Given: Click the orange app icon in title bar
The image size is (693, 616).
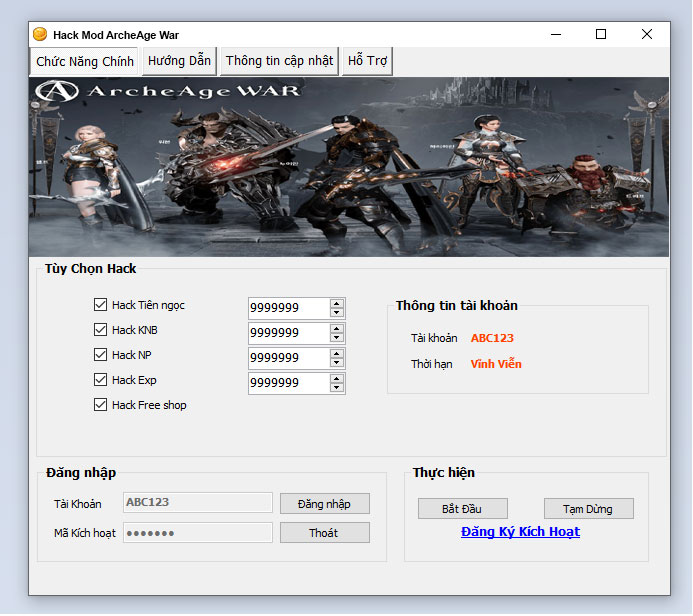Looking at the screenshot, I should (x=40, y=34).
